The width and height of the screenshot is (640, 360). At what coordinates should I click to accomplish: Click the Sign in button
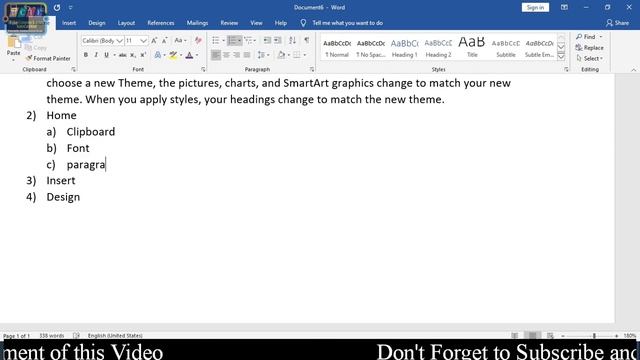pyautogui.click(x=535, y=7)
